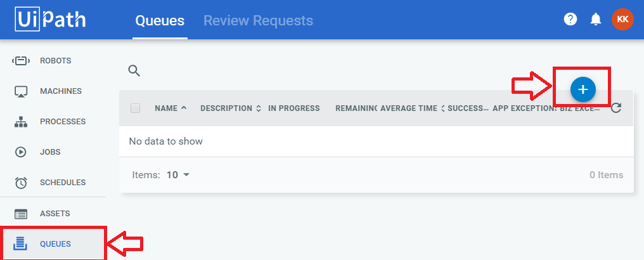Click the App Exceptions column header
Screen dimensions: 644x260
pos(524,108)
